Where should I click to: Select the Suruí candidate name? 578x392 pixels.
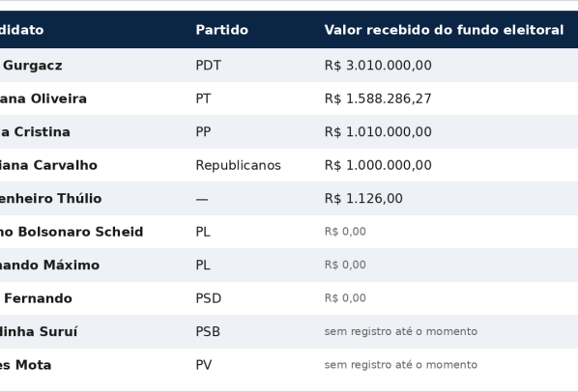[39, 331]
